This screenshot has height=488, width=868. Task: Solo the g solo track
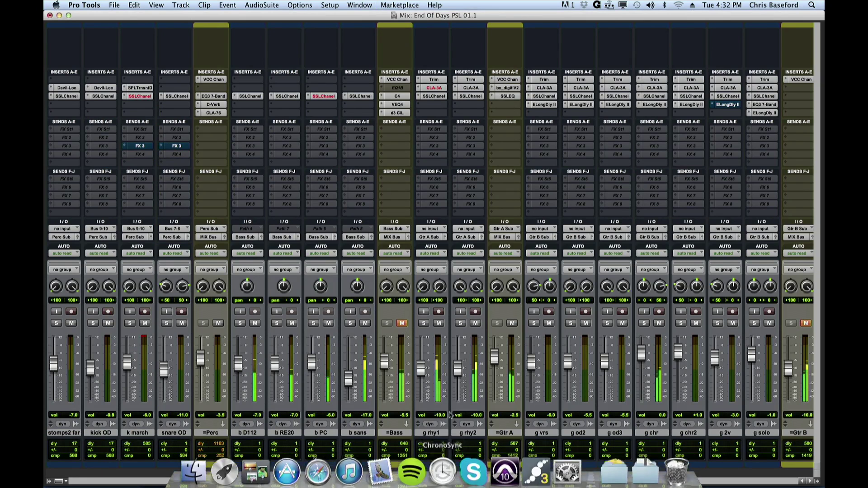coord(754,323)
